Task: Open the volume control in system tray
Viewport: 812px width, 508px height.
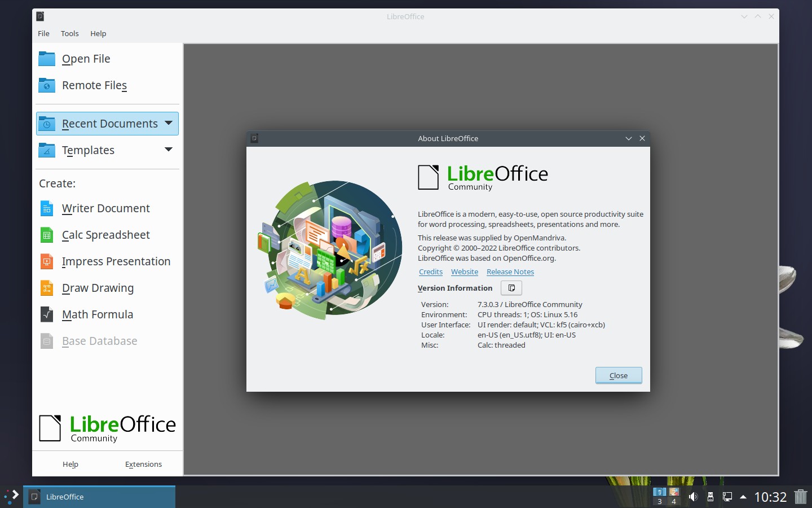Action: [x=693, y=497]
